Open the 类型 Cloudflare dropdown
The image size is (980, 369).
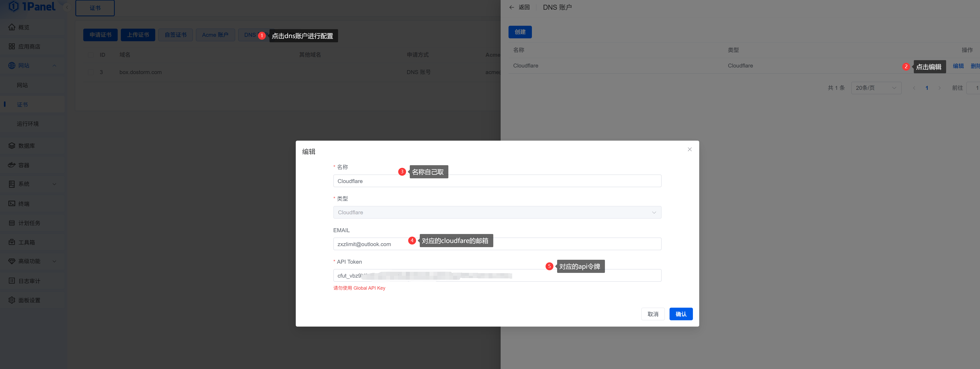(497, 212)
